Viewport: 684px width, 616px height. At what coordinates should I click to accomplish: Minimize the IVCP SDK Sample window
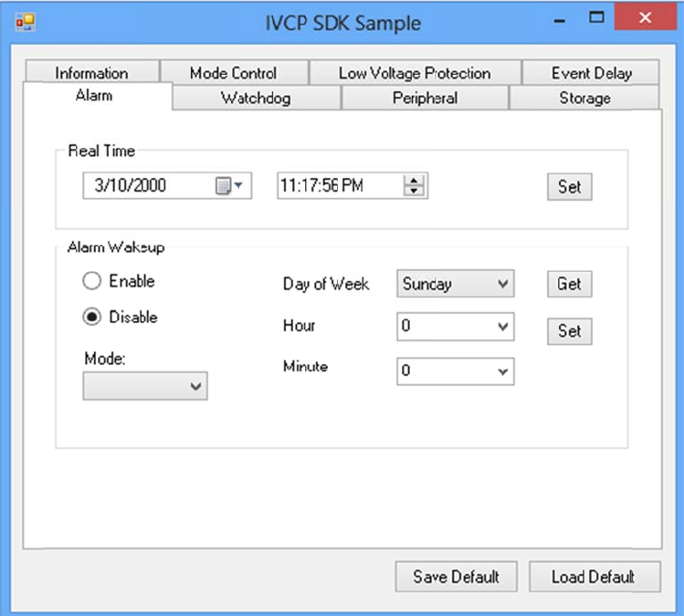pos(560,19)
